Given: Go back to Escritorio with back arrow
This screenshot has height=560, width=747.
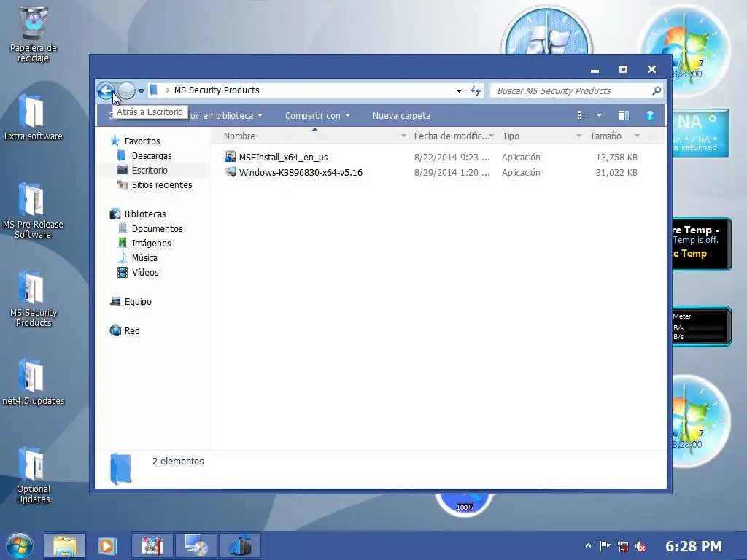Looking at the screenshot, I should (x=106, y=90).
